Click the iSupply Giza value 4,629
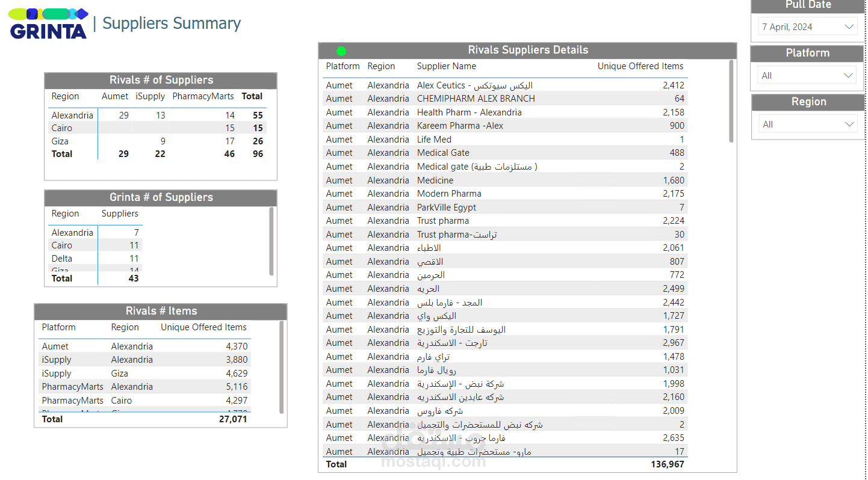 (236, 373)
